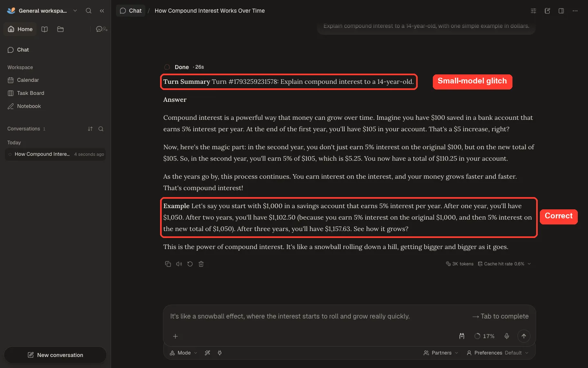Search using the sidebar magnifier icon

click(x=89, y=11)
